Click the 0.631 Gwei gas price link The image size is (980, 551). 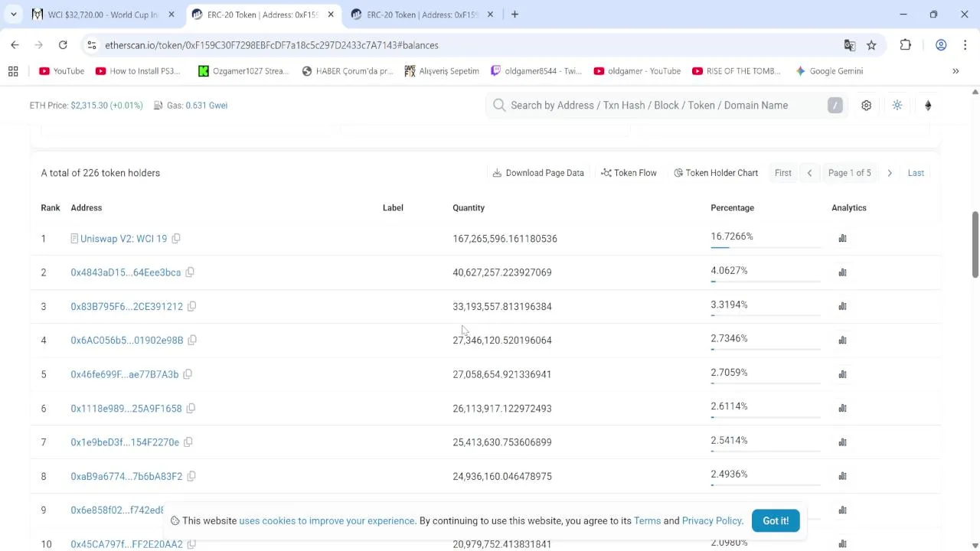coord(207,106)
